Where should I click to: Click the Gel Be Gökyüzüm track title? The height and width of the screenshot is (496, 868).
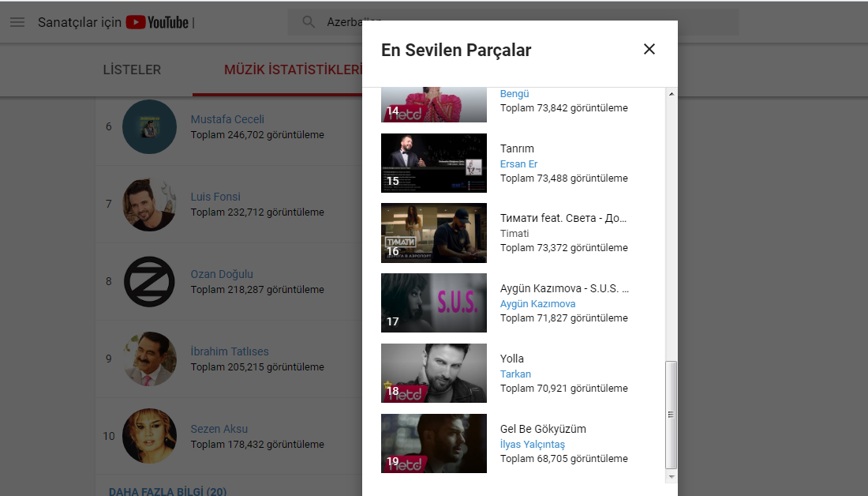tap(543, 429)
